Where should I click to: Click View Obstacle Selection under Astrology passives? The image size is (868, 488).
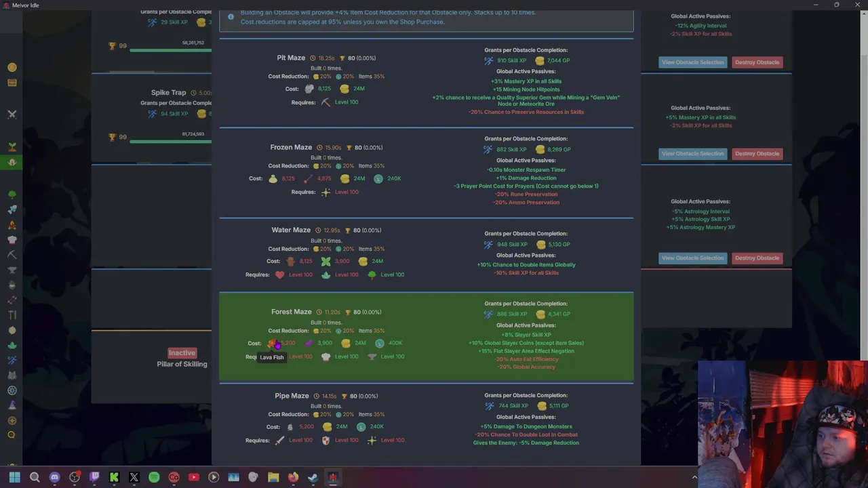(x=692, y=258)
